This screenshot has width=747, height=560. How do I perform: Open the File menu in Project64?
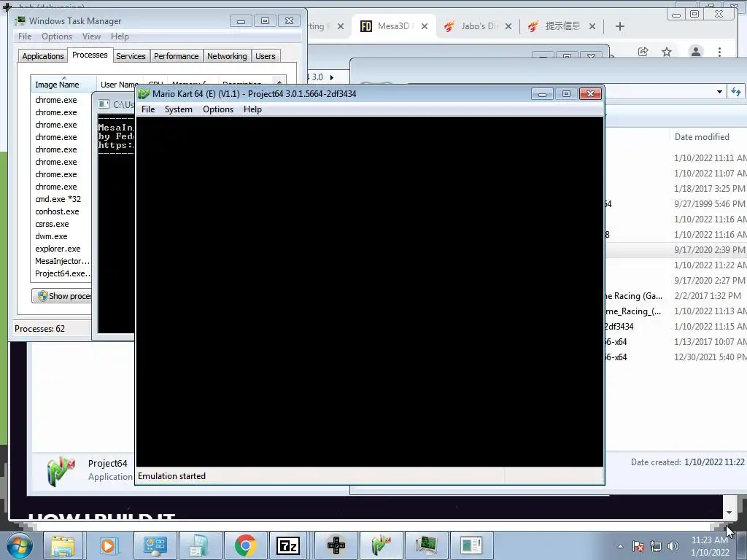click(147, 109)
